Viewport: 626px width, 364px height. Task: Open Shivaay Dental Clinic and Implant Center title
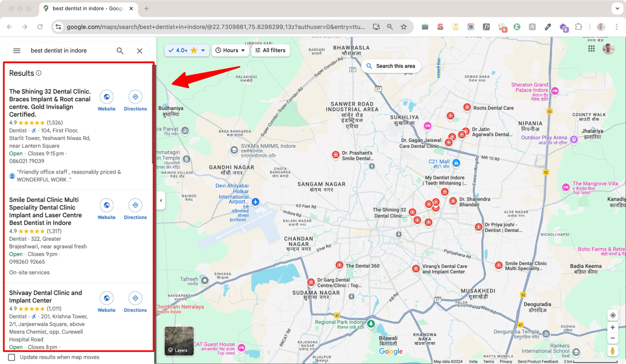coord(45,297)
